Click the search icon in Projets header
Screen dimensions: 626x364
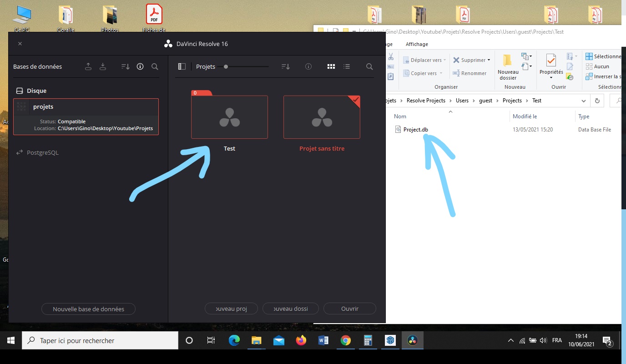tap(369, 66)
